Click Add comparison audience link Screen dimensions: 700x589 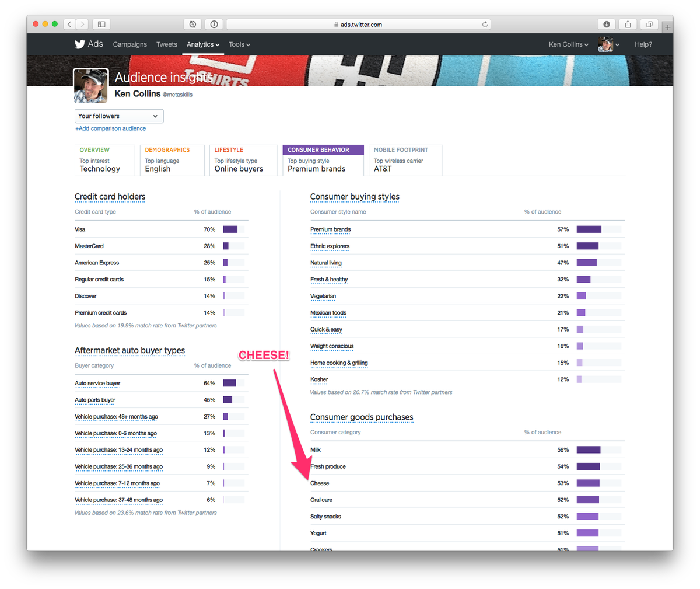111,128
